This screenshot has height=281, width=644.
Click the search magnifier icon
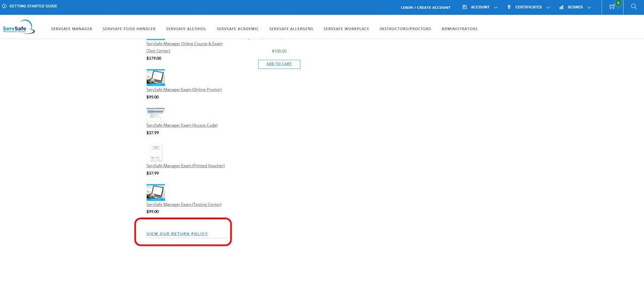(634, 7)
